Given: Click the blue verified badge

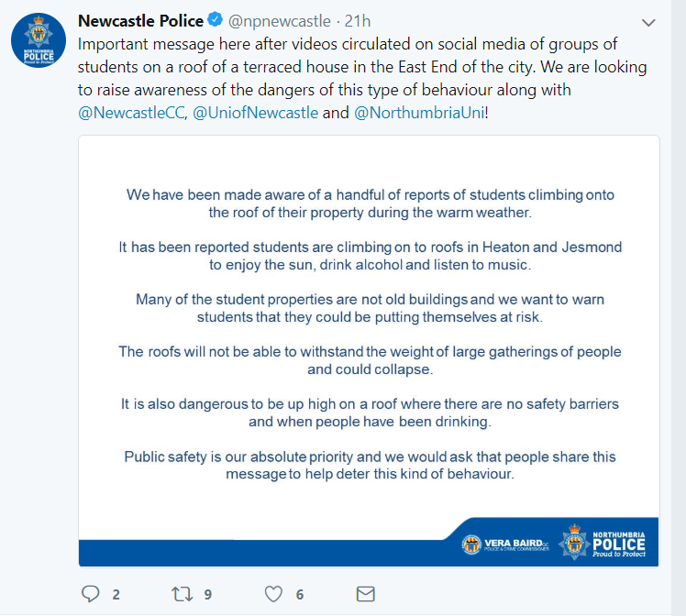Looking at the screenshot, I should pos(214,21).
